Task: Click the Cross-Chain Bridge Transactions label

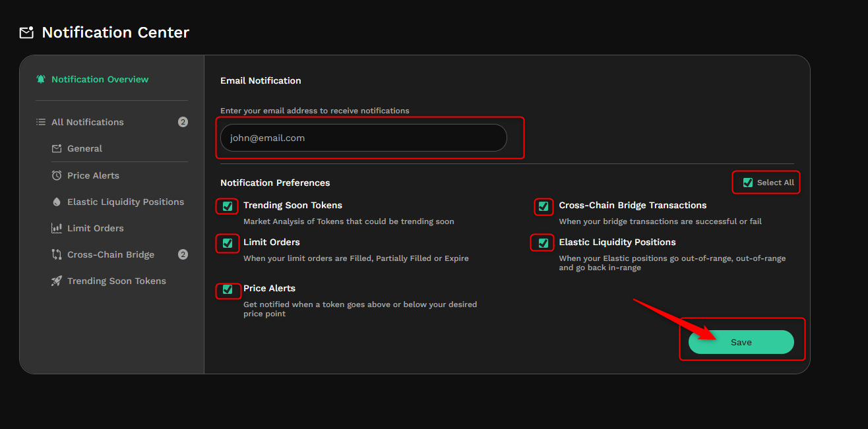Action: (633, 205)
